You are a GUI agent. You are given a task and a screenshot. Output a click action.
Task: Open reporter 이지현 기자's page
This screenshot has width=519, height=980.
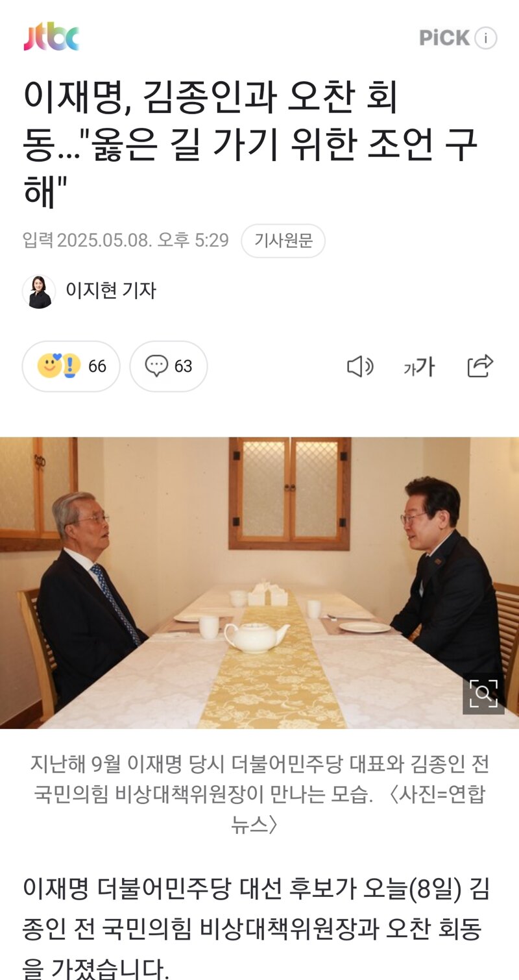(x=111, y=291)
